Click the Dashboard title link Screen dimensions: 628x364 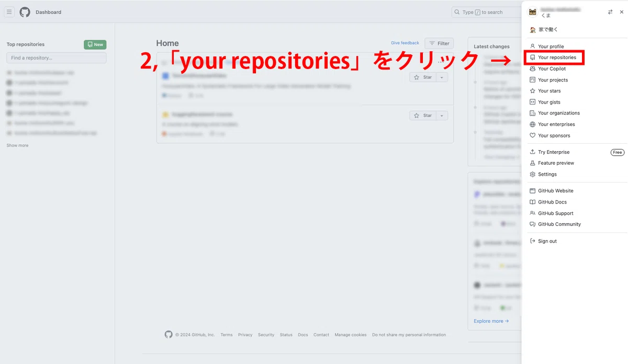tap(48, 12)
